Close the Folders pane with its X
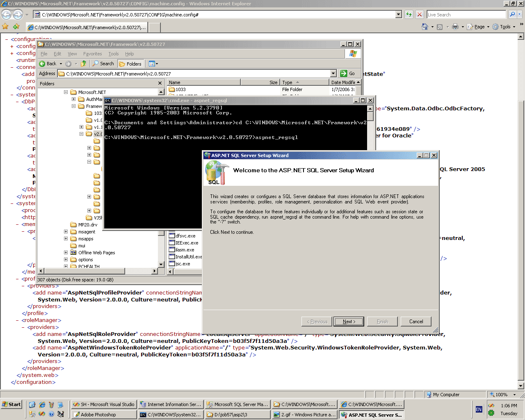The height and width of the screenshot is (420, 525). click(160, 83)
